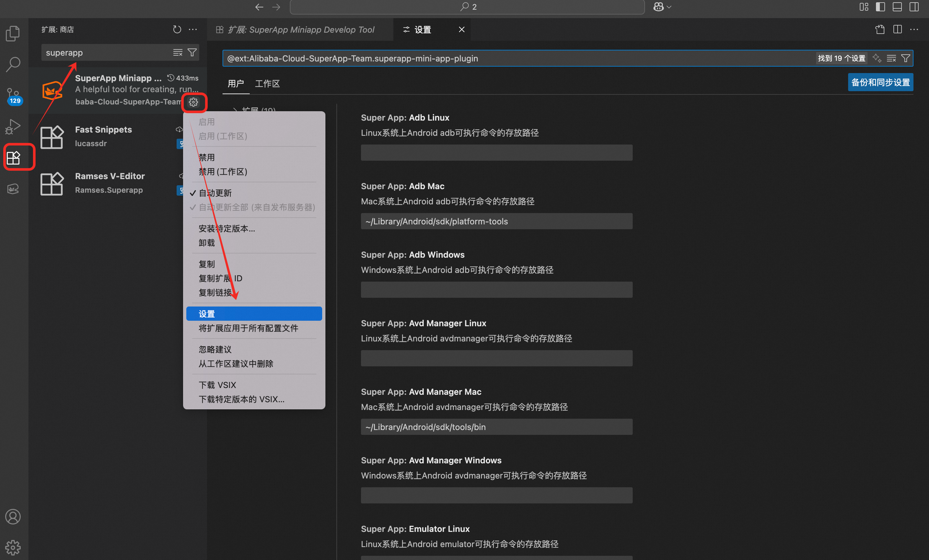Click the Extensions activity bar icon
Screen dimensions: 929x560
(13, 157)
